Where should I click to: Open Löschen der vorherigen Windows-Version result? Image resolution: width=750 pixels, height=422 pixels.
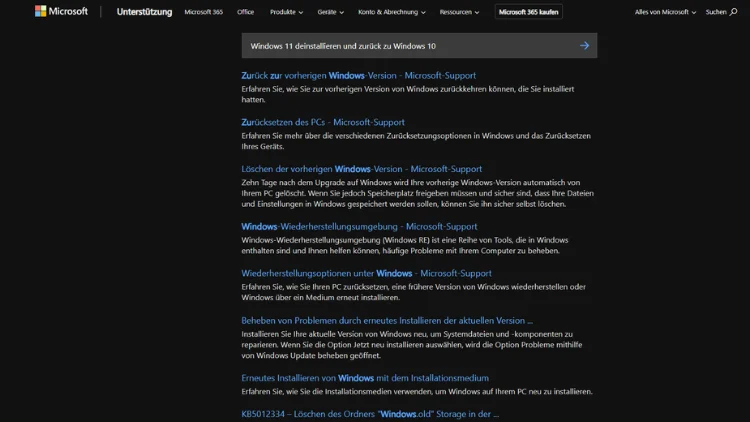[x=361, y=169]
